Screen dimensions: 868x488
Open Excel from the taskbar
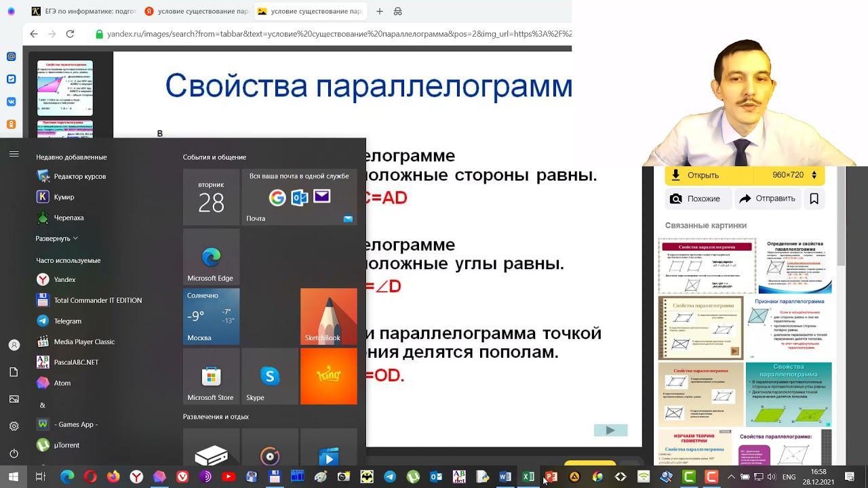pos(528,477)
